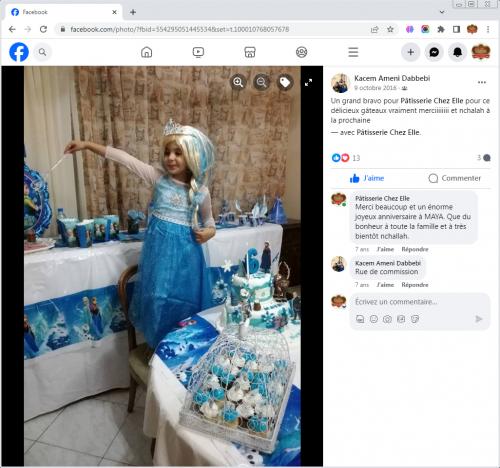Like the post with J'aime

coord(367,178)
